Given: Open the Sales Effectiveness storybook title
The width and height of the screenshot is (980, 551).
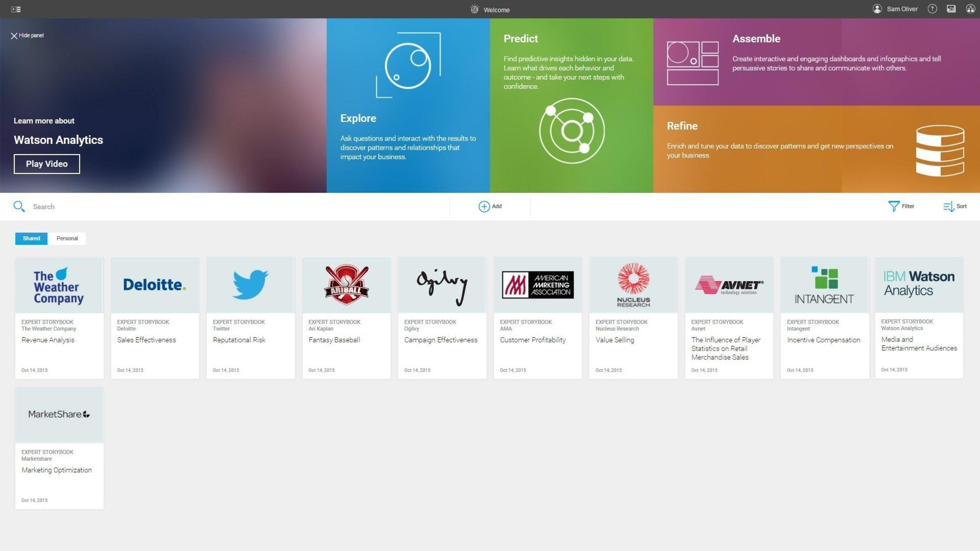Looking at the screenshot, I should click(x=147, y=340).
